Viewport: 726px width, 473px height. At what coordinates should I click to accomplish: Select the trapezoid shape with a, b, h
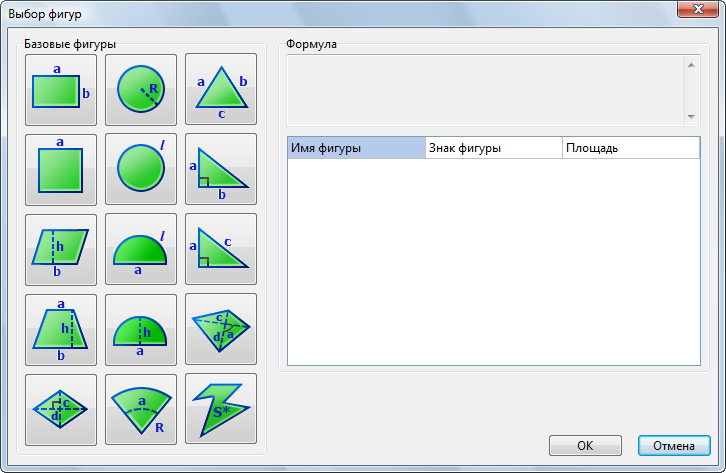61,330
